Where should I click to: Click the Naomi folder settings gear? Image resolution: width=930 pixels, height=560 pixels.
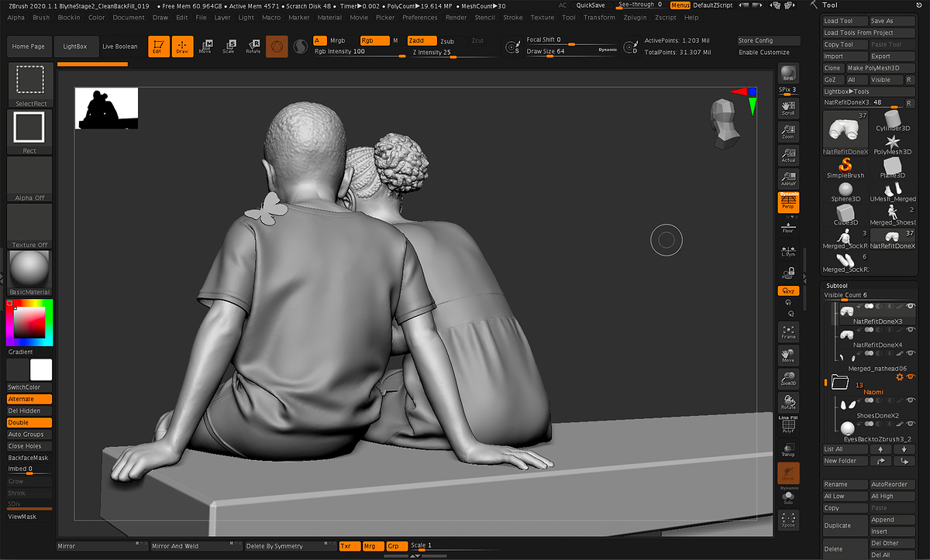pyautogui.click(x=900, y=377)
